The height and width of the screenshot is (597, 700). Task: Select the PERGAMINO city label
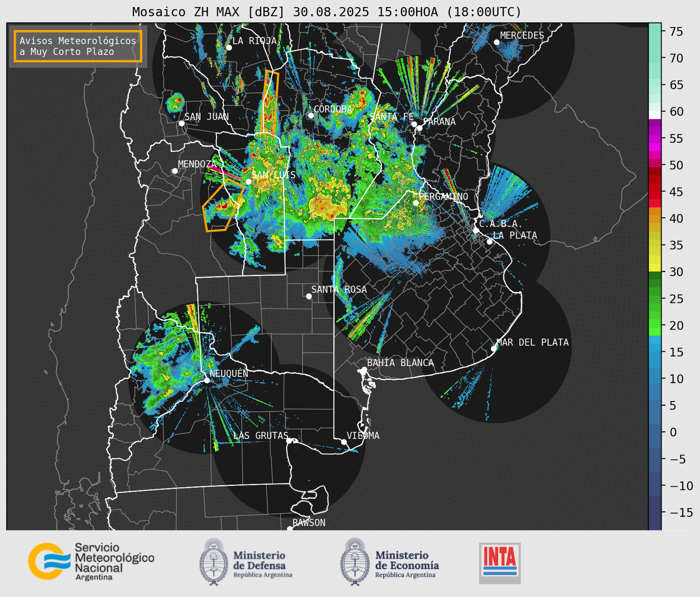point(443,196)
